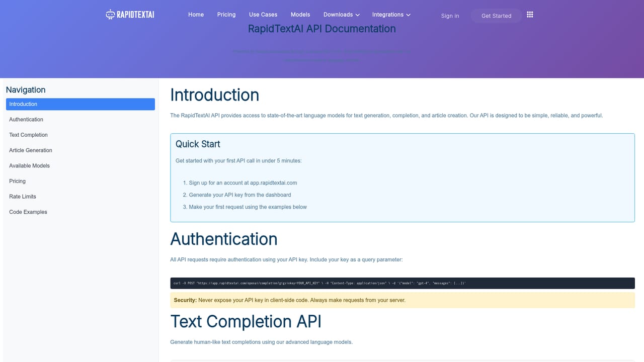The image size is (644, 362).
Task: Go to the Home page
Action: click(x=196, y=15)
